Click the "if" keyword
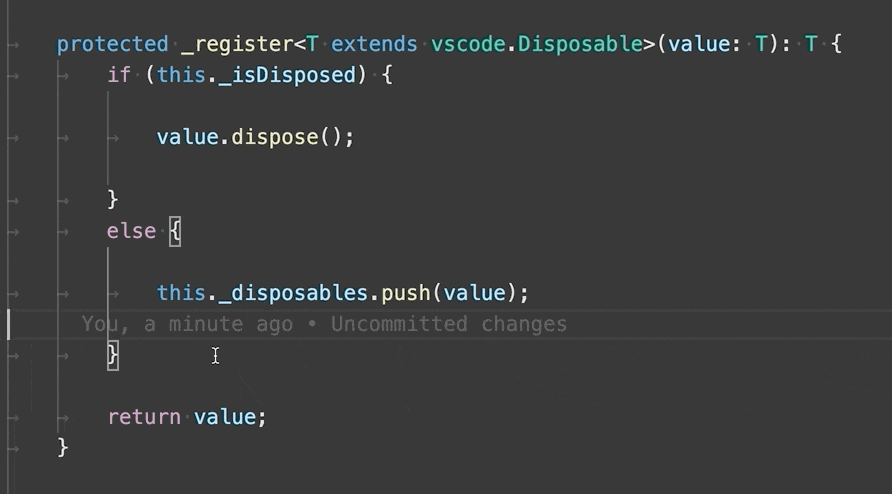 tap(119, 75)
